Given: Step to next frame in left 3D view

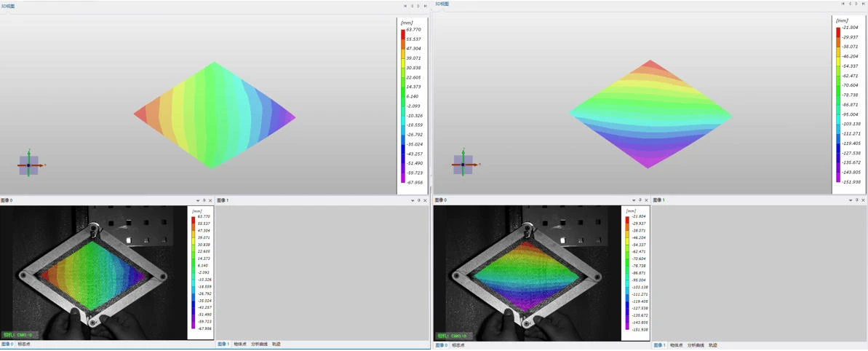Looking at the screenshot, I should point(418,6).
